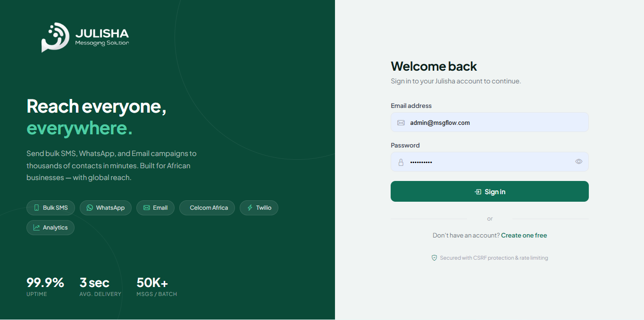Click the text 'Sign in to your Julisha account to continue.'
644x320 pixels.
click(456, 81)
